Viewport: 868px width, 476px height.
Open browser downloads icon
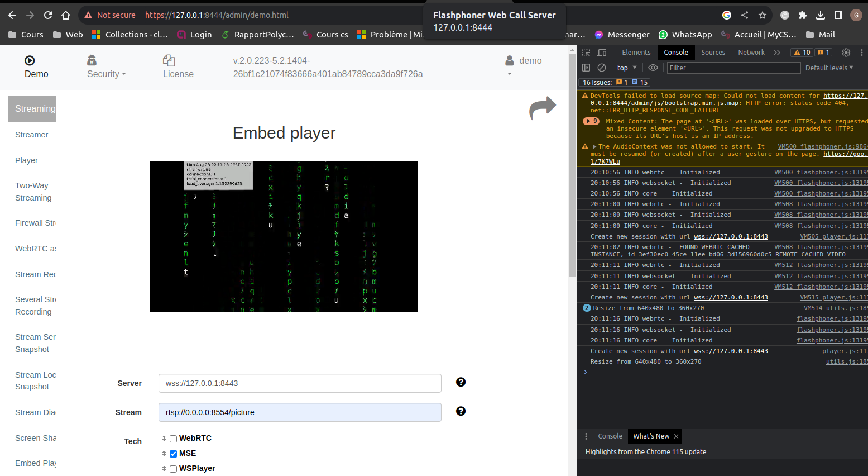(821, 15)
